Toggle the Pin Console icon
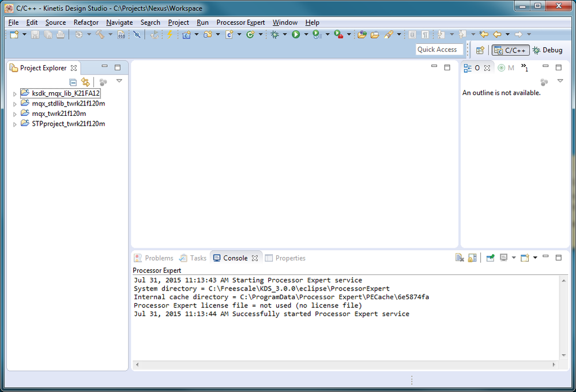 tap(490, 258)
